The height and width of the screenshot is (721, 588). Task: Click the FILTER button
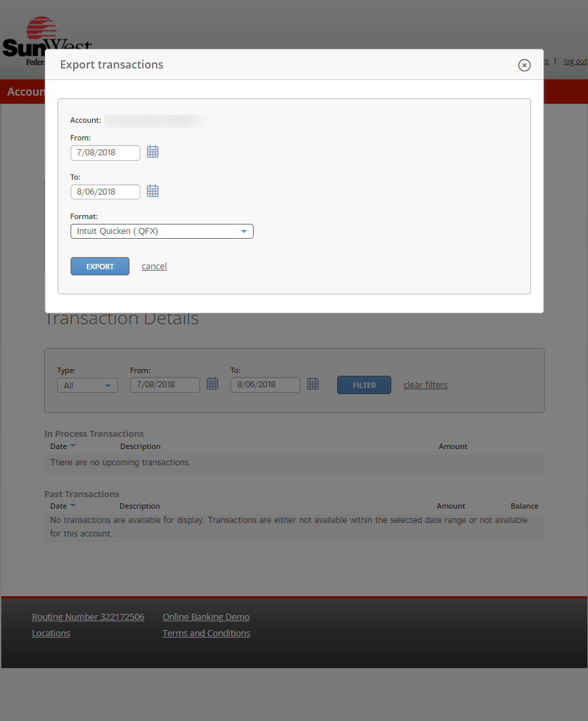364,385
